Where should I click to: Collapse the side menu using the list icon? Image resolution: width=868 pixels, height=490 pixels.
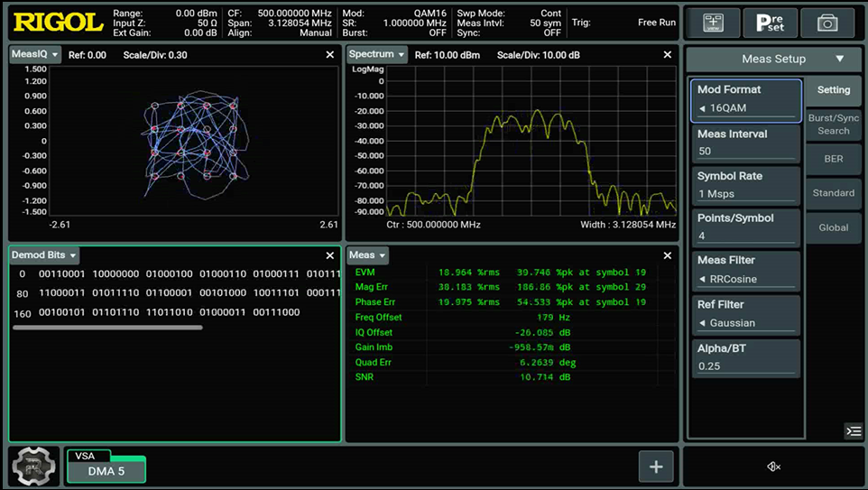(854, 430)
